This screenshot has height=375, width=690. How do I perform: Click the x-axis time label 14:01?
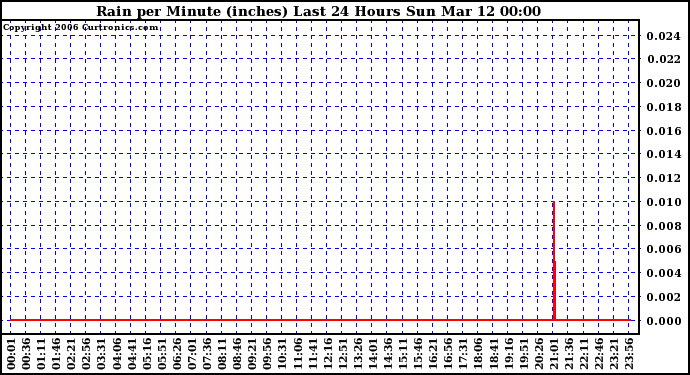tap(373, 354)
